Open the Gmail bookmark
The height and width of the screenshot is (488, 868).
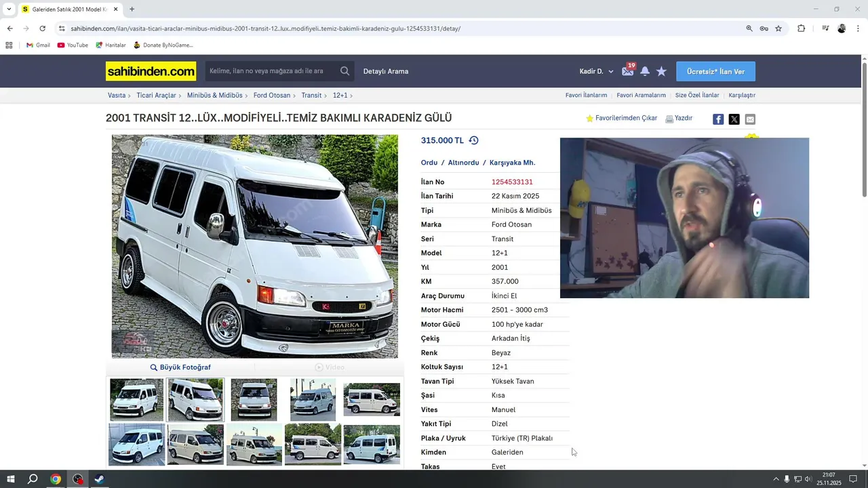(x=38, y=45)
